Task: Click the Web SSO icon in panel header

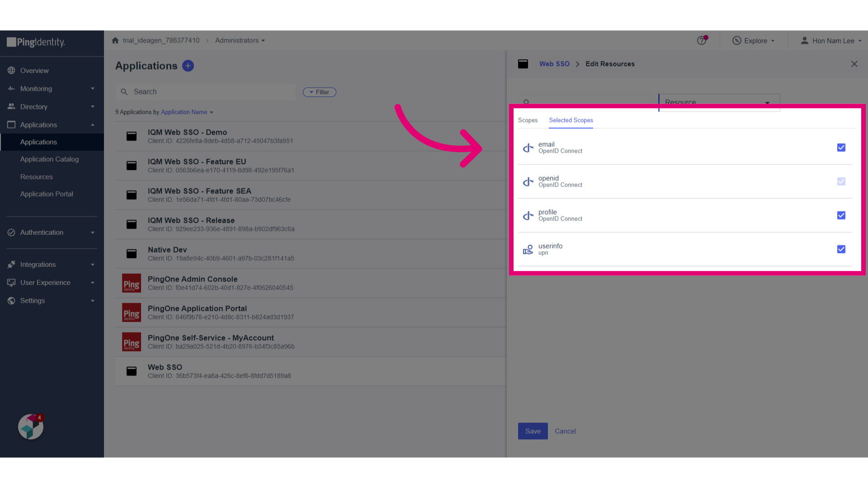Action: [x=523, y=64]
